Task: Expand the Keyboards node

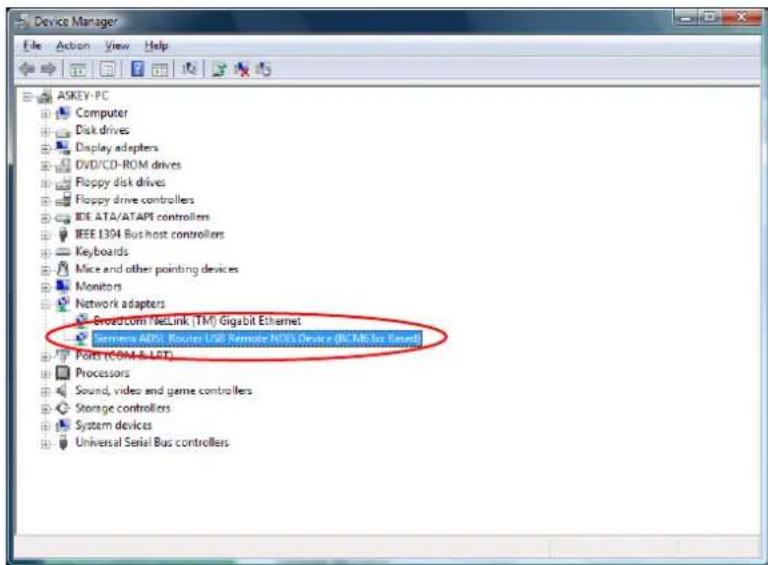Action: pyautogui.click(x=45, y=253)
